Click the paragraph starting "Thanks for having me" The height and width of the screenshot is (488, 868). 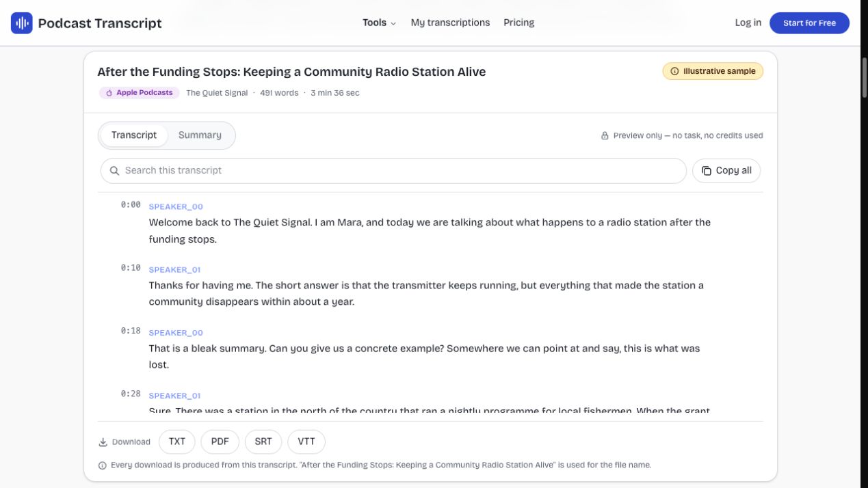pos(426,293)
